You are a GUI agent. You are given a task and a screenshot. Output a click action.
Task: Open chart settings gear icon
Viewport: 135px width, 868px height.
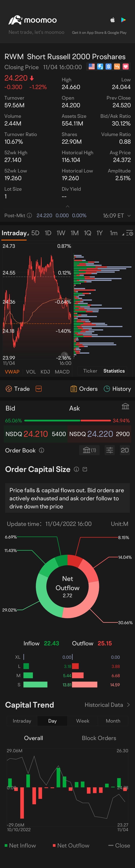click(130, 233)
